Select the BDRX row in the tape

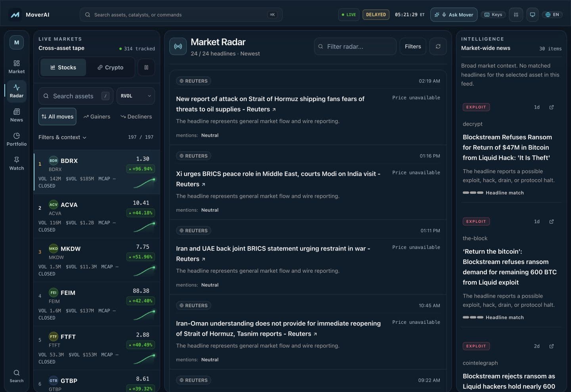tap(97, 172)
